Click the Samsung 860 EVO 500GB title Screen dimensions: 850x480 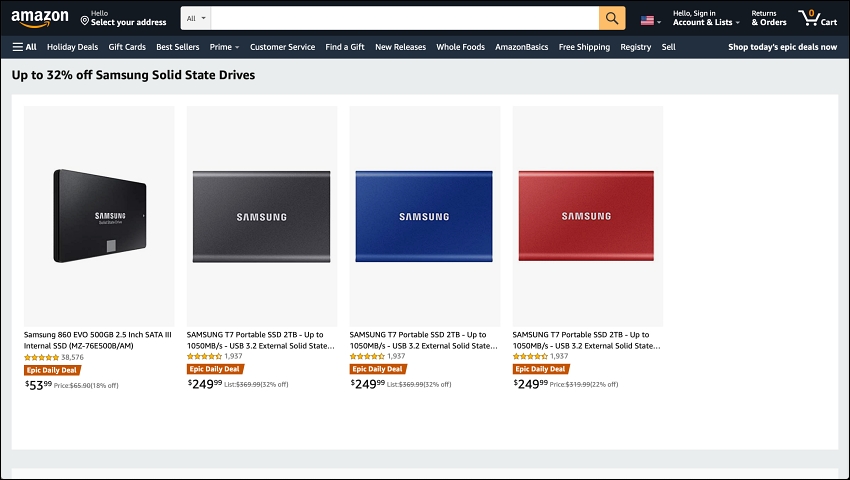[x=98, y=340]
